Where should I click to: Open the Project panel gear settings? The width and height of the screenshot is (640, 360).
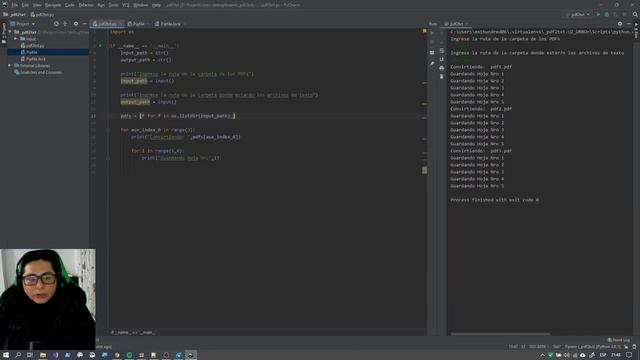[76, 24]
